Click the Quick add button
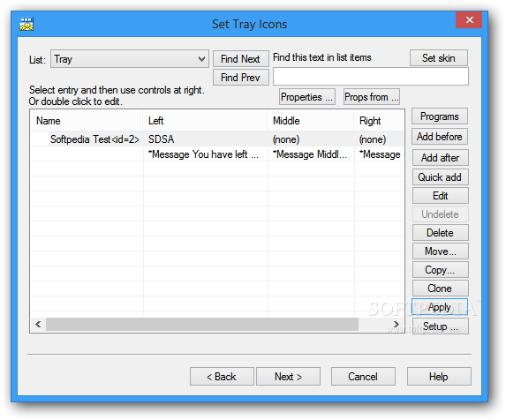 click(x=440, y=177)
